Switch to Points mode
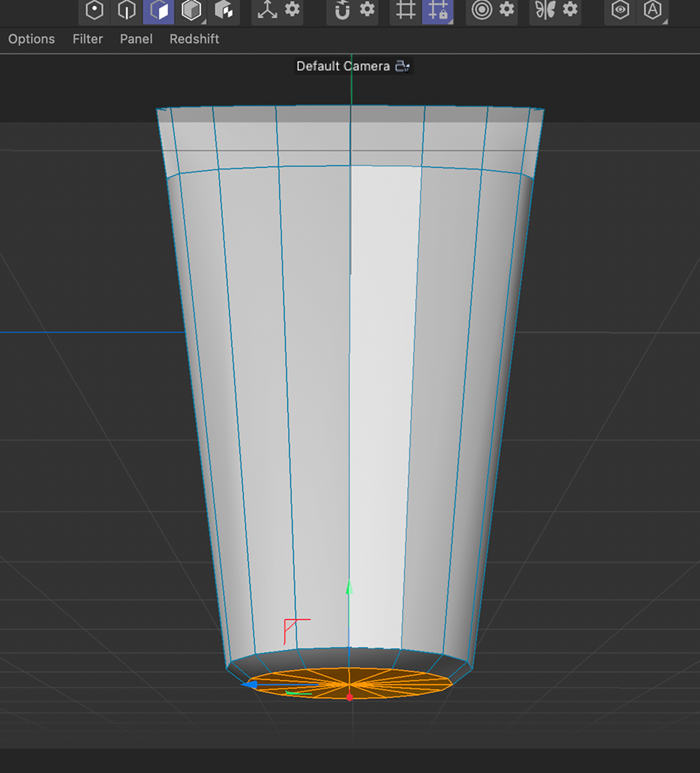The image size is (700, 773). coord(93,11)
